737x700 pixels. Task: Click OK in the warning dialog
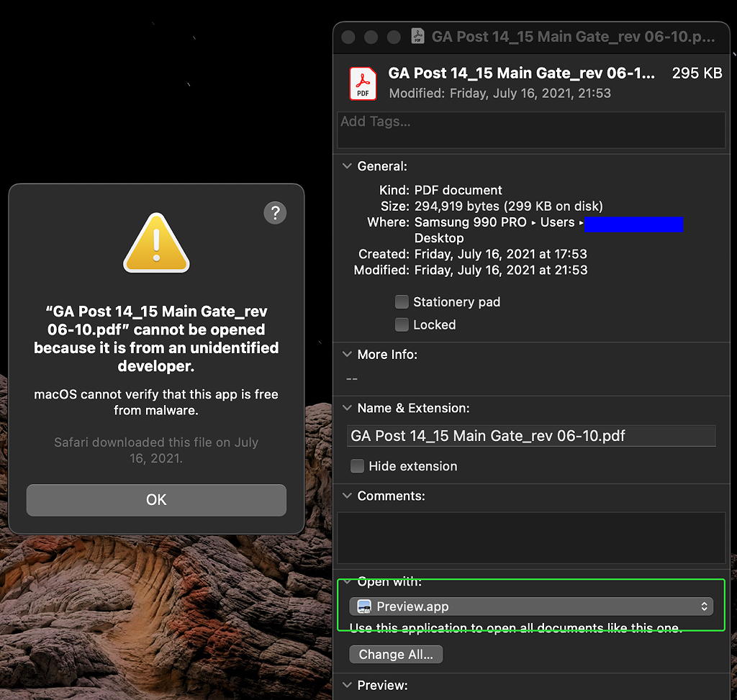(x=156, y=500)
